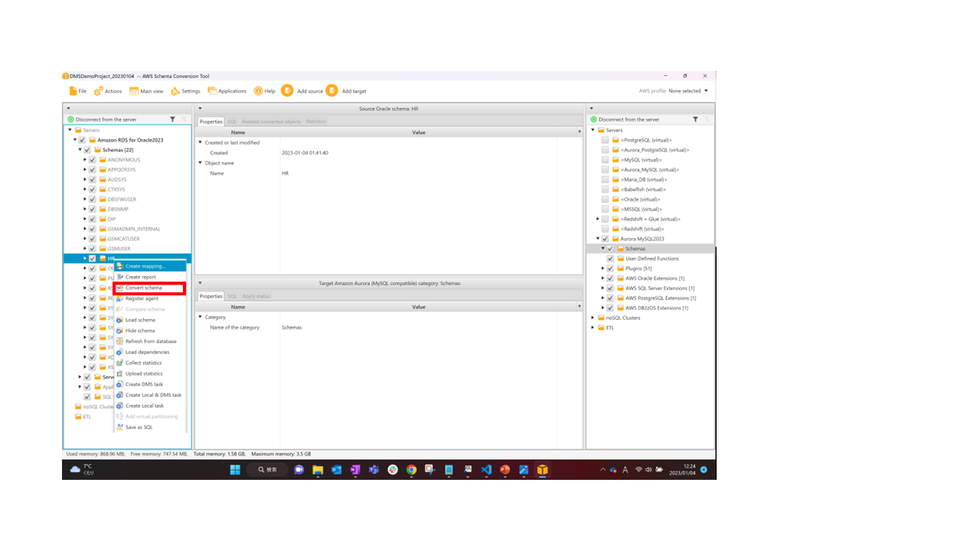Open the Apply status tab
This screenshot has width=980, height=551.
click(256, 296)
